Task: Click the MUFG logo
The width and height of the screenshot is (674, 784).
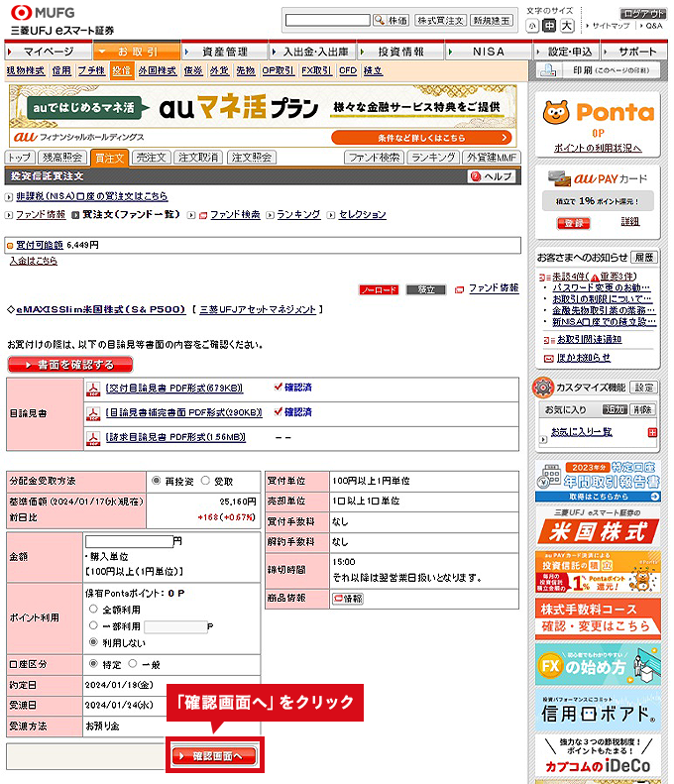Action: tap(43, 13)
